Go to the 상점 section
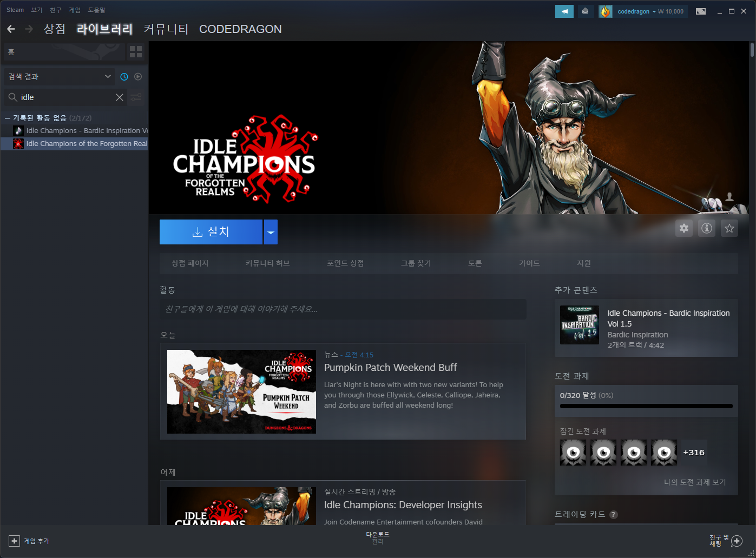The width and height of the screenshot is (756, 558). (55, 29)
